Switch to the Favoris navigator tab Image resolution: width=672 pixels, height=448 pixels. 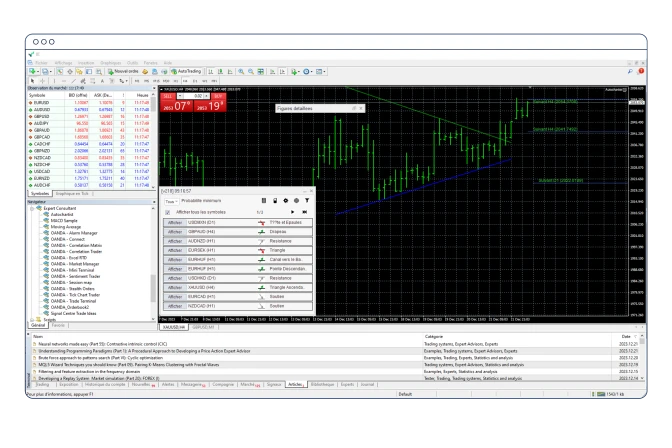coord(58,325)
